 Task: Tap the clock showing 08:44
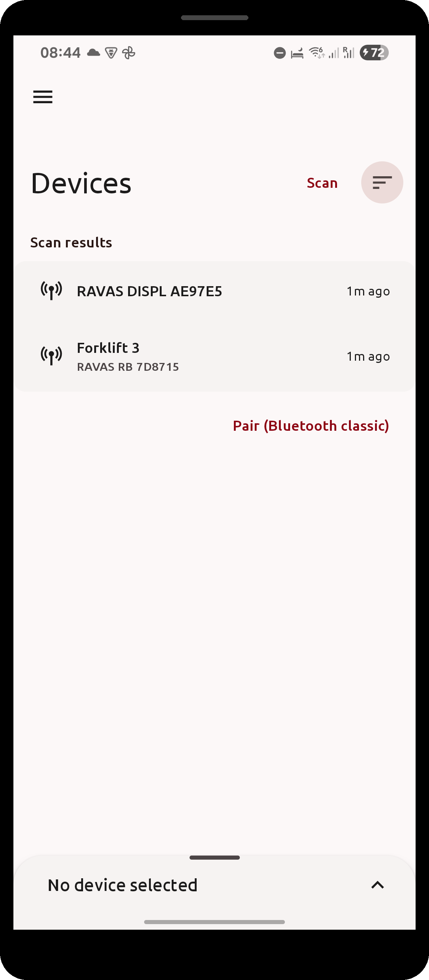pos(60,53)
